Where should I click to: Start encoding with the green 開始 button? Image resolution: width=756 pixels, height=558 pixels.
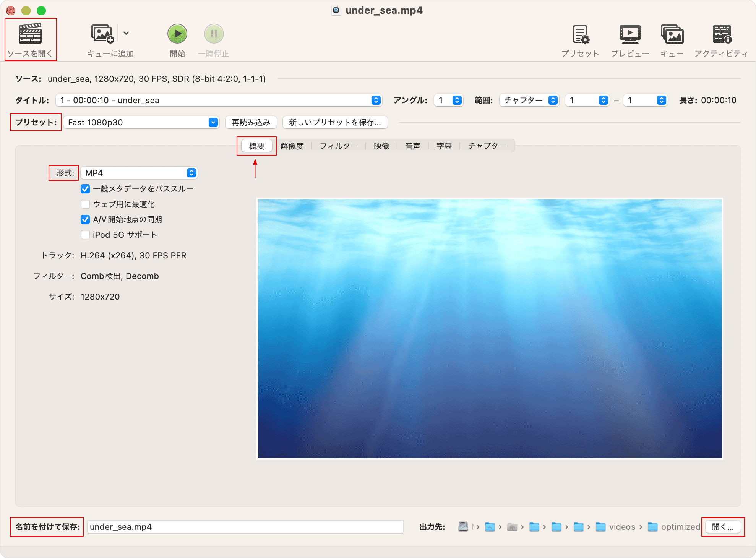click(177, 34)
